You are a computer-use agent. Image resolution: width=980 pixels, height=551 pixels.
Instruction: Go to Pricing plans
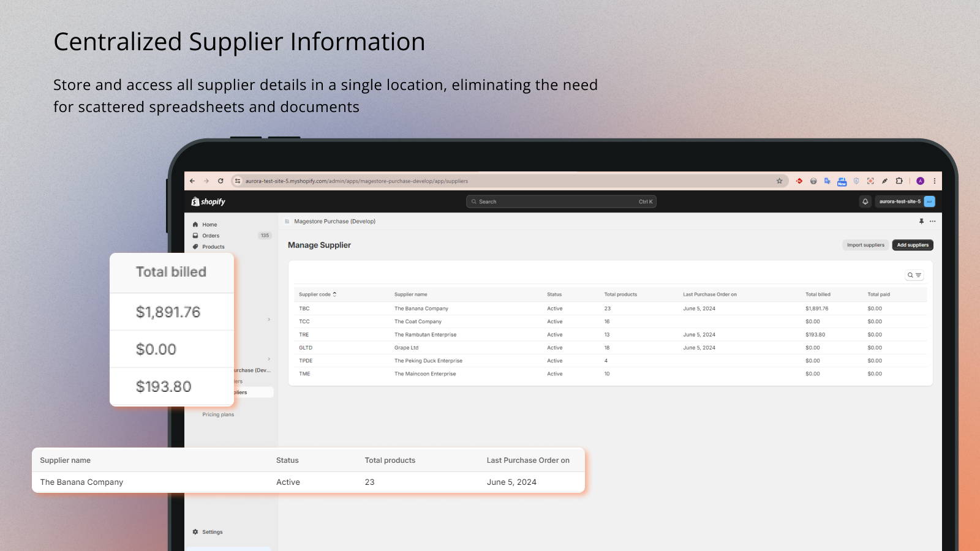point(218,414)
